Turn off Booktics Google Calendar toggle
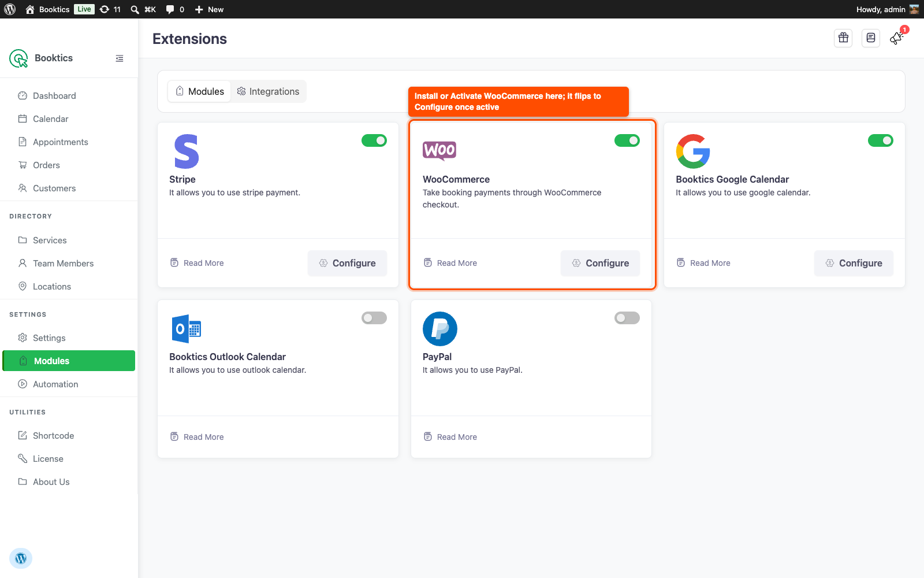This screenshot has width=924, height=578. [x=881, y=140]
